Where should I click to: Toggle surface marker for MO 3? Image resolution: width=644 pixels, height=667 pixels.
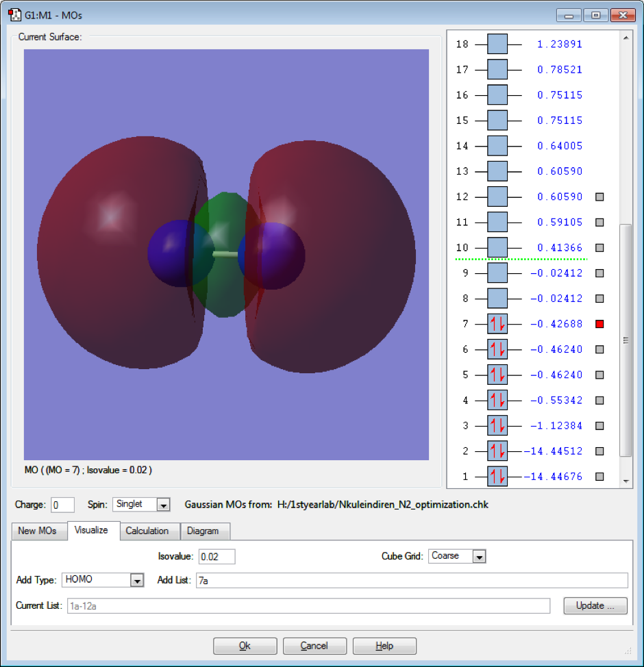pos(599,426)
